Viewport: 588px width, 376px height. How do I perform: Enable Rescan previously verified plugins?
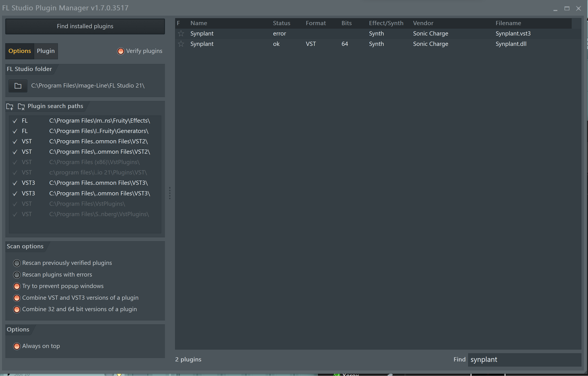(x=17, y=263)
